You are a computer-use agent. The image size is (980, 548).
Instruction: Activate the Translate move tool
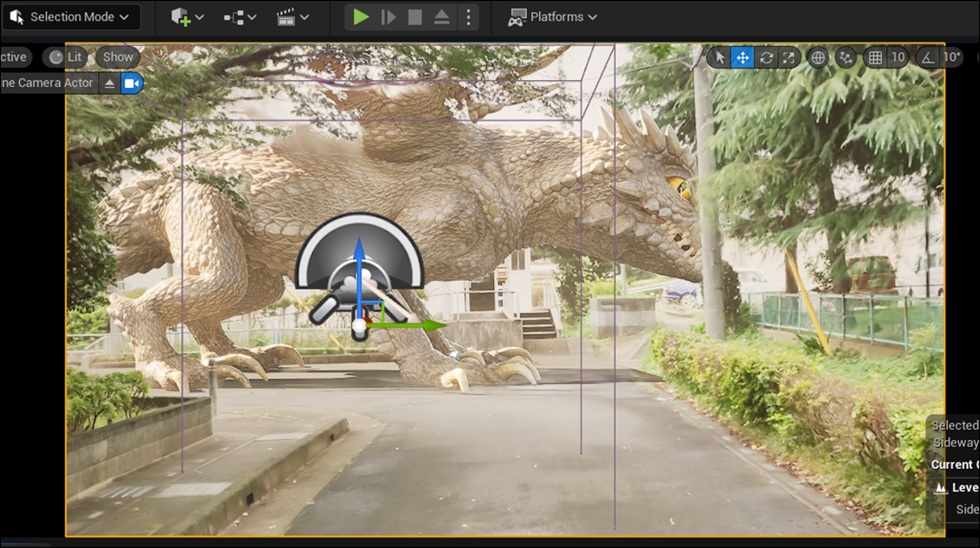(743, 57)
